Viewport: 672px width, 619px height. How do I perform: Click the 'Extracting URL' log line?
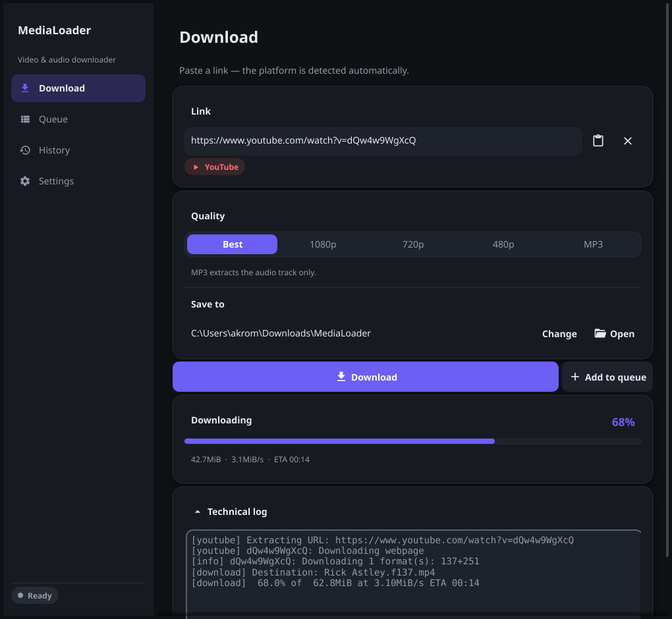(x=383, y=540)
